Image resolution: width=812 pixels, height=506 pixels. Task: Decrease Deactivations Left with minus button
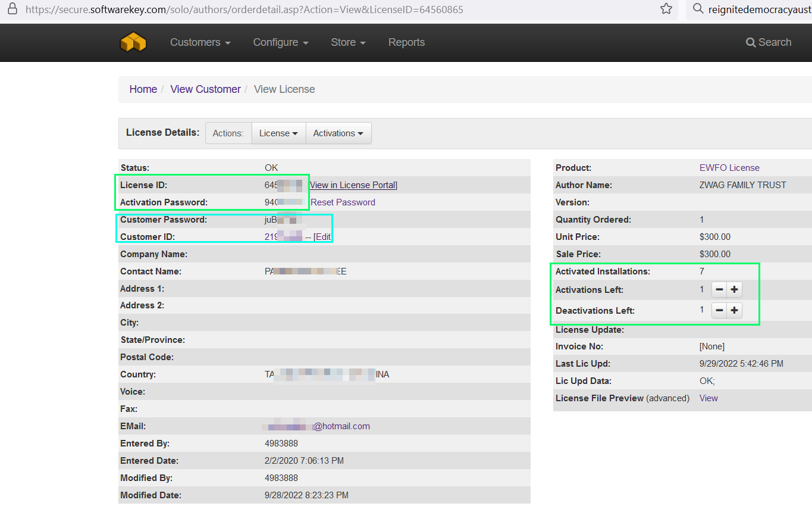pos(719,311)
